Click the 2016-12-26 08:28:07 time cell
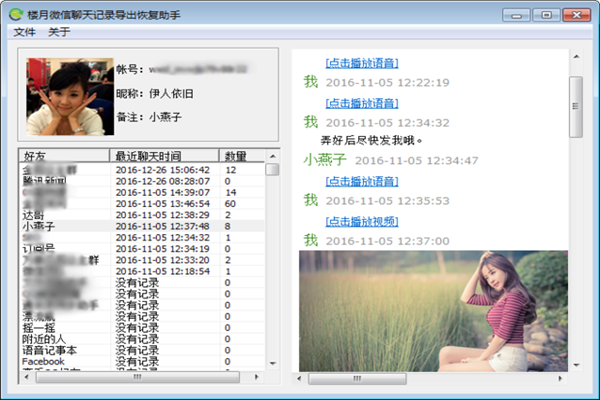The image size is (600, 400). coord(163,181)
